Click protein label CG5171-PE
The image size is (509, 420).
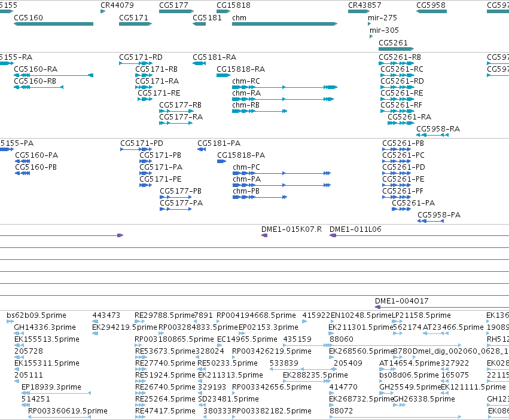pyautogui.click(x=160, y=179)
